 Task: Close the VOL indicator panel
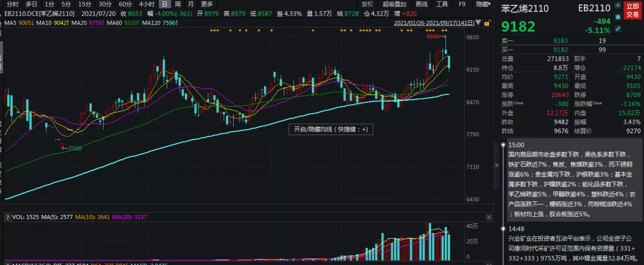pos(489,217)
